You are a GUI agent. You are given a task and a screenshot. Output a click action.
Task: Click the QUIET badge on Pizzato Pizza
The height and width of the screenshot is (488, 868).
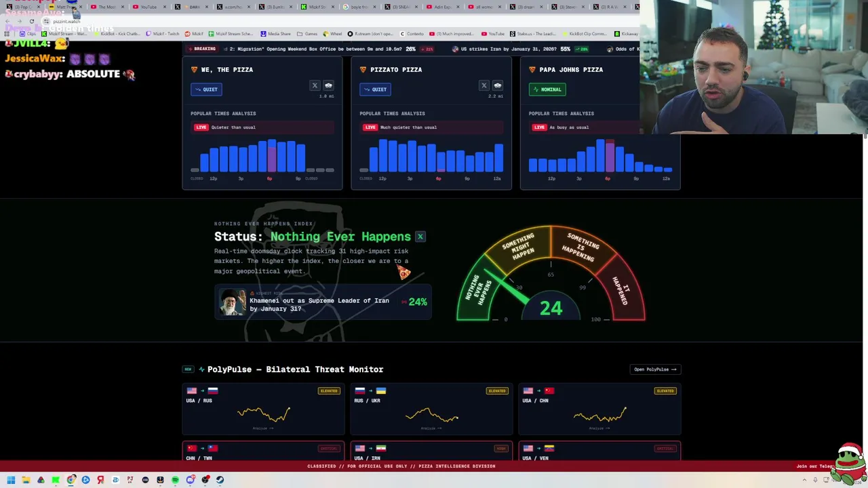coord(375,89)
